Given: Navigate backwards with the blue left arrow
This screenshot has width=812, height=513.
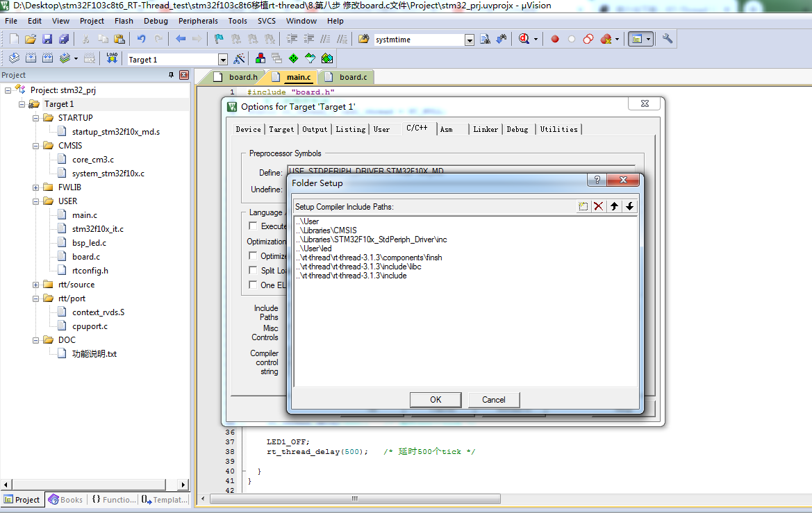Looking at the screenshot, I should (x=180, y=39).
